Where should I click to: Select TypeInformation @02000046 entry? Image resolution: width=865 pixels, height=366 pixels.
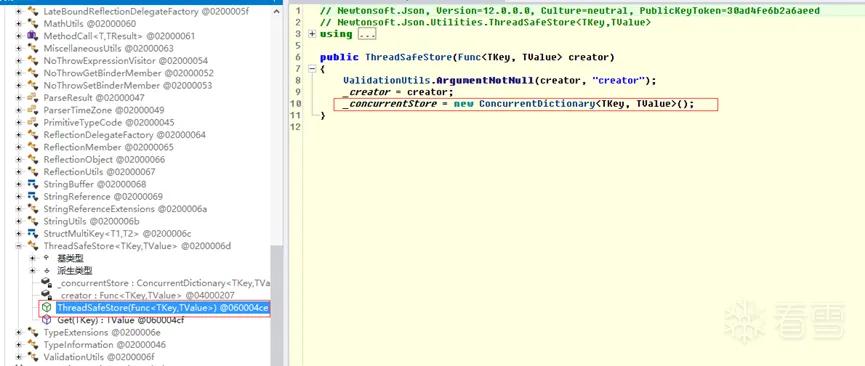tap(104, 344)
